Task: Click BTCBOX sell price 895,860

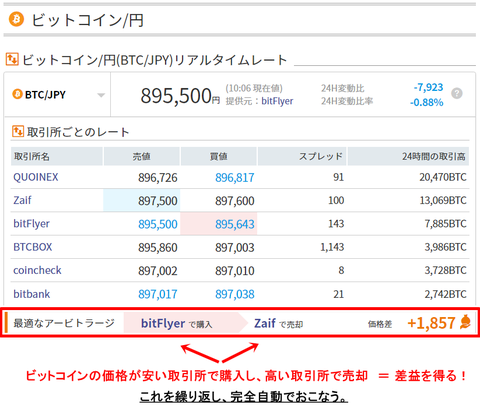Action: pos(158,248)
